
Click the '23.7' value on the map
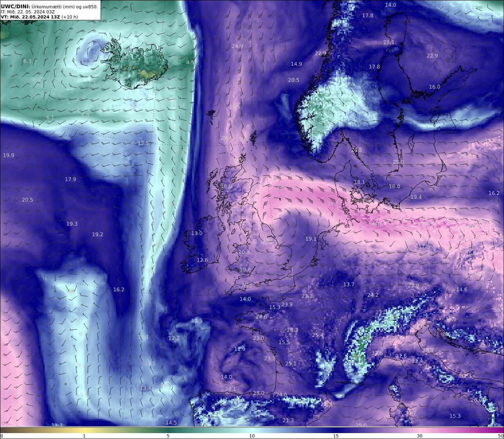click(x=270, y=358)
